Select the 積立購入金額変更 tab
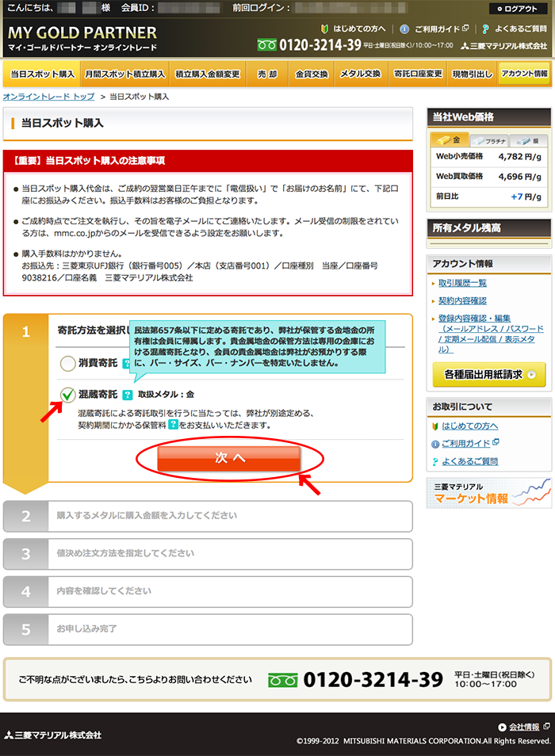The image size is (555, 756). pyautogui.click(x=208, y=74)
